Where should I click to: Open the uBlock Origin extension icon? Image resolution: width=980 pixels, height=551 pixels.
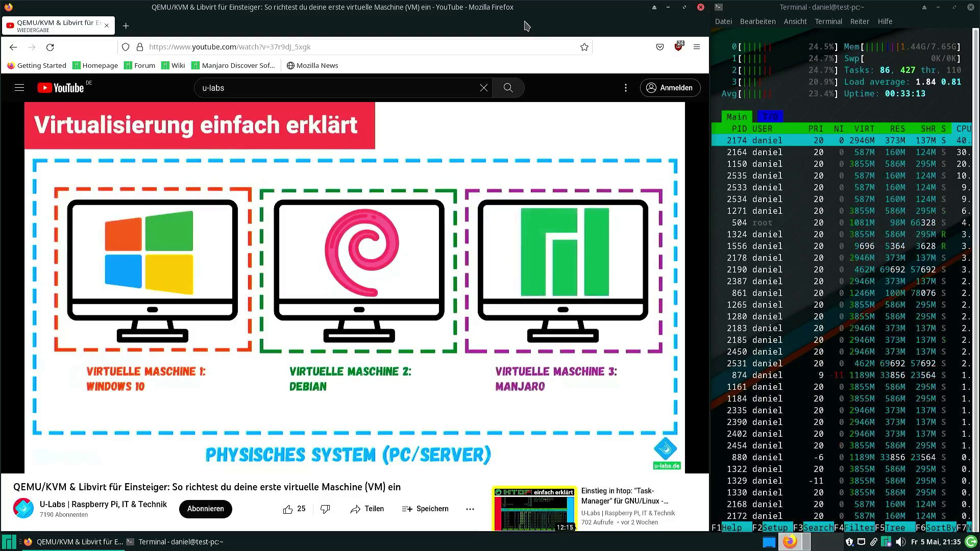678,46
